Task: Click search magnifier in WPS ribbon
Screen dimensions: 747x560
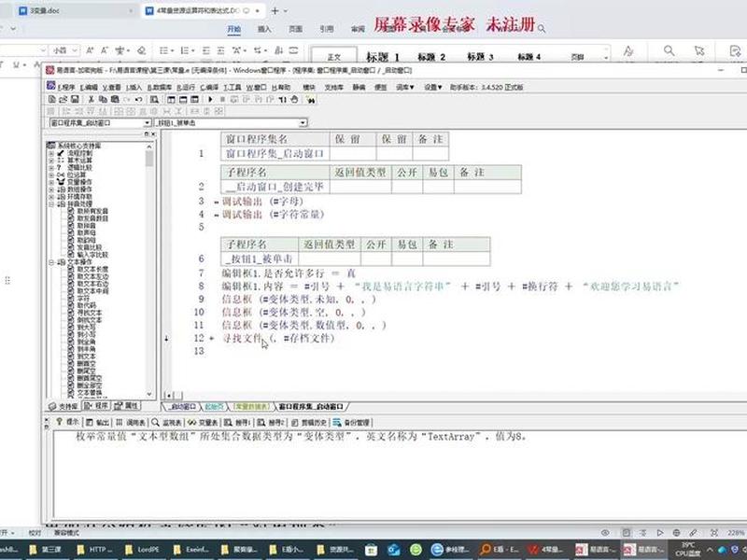Action: click(669, 50)
